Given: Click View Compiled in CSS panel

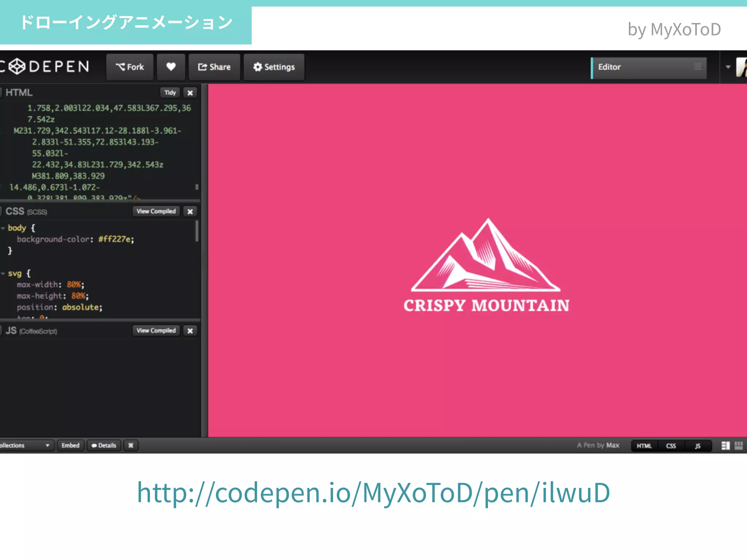Looking at the screenshot, I should click(x=156, y=211).
